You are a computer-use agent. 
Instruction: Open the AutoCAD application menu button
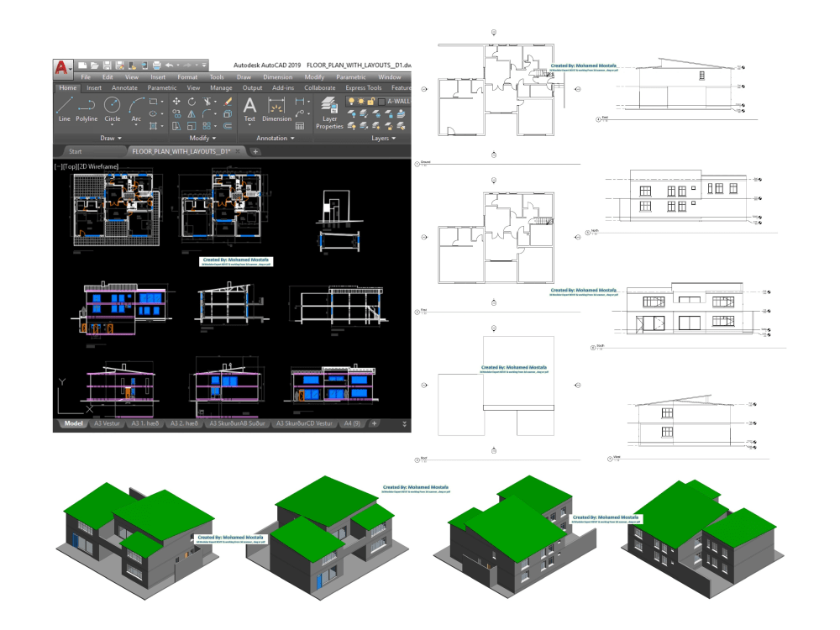(x=63, y=69)
